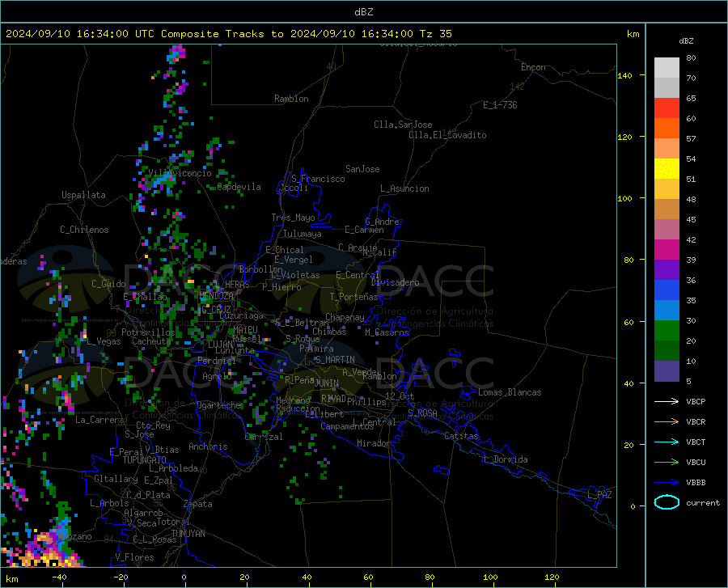Screen dimensions: 728x588
Task: Click the blue VBBB arrow icon
Action: pos(667,483)
